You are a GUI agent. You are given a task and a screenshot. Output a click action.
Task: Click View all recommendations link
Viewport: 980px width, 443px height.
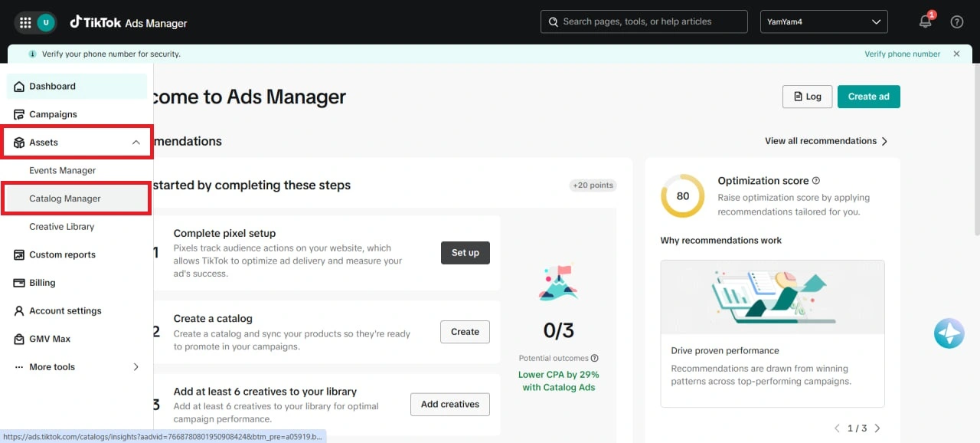(x=821, y=141)
